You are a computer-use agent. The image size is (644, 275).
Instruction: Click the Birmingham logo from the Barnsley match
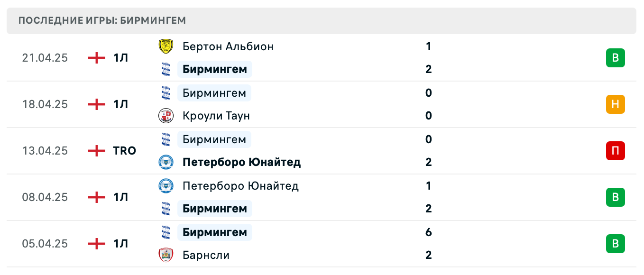[x=166, y=232]
